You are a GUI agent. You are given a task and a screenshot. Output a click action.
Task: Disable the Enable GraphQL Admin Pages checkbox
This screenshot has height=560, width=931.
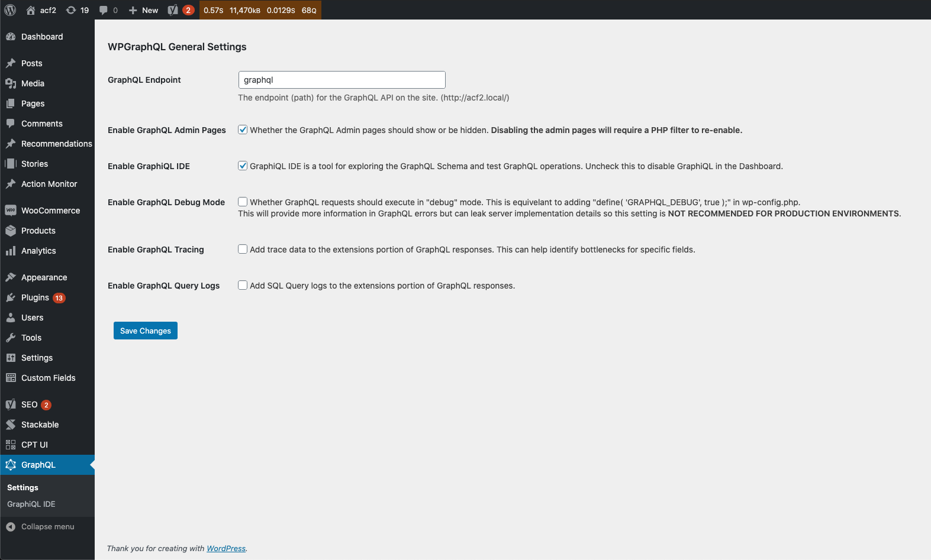243,130
